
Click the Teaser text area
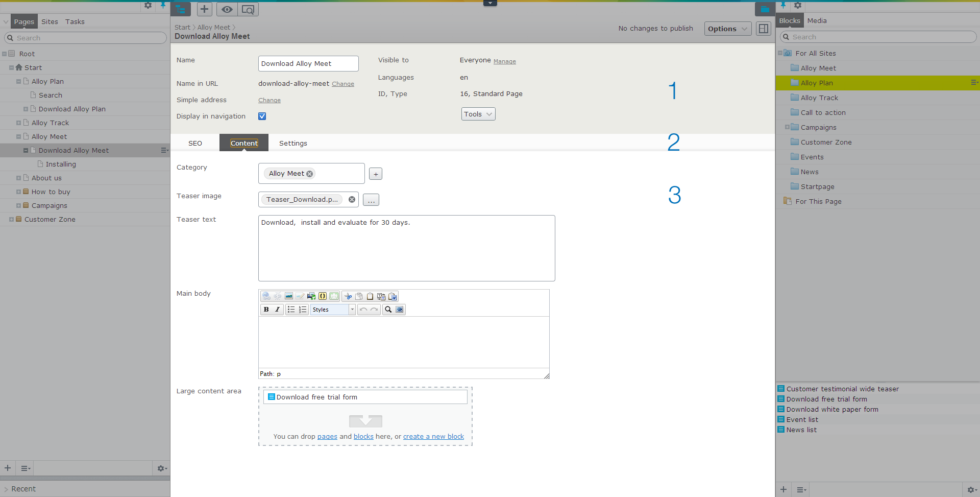coord(406,248)
